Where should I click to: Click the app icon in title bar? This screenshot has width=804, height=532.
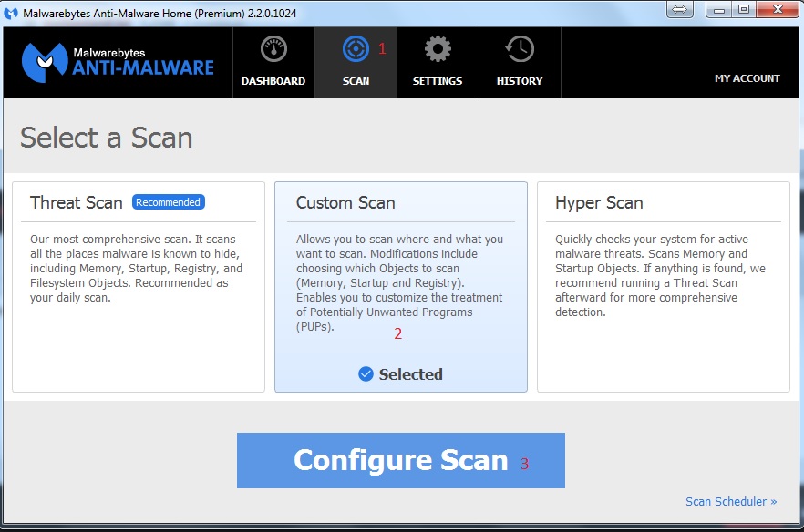point(12,14)
